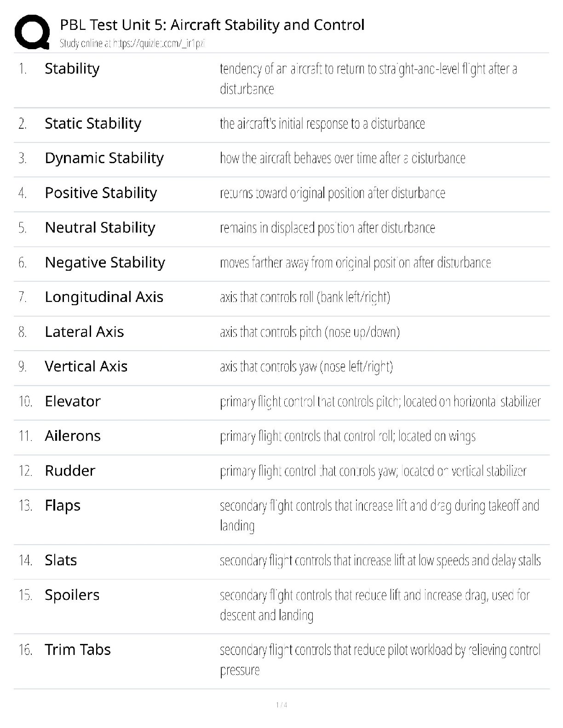The height and width of the screenshot is (728, 563).
Task: Click the Rudder term
Action: coord(70,471)
